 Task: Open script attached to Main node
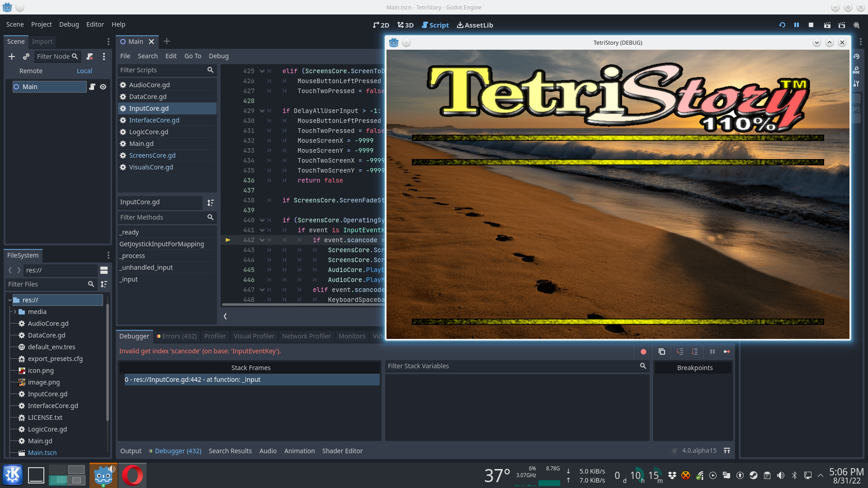[92, 87]
